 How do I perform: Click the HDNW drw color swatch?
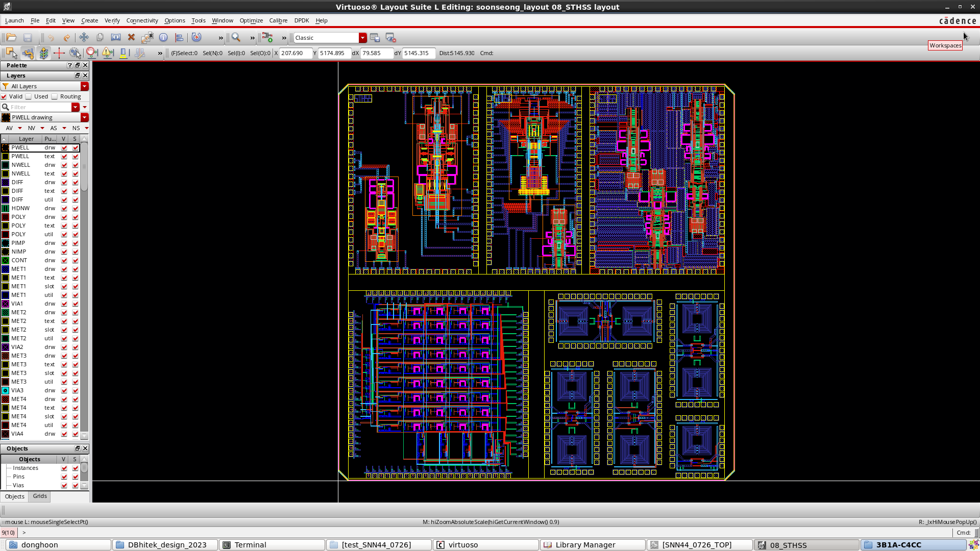(x=6, y=209)
